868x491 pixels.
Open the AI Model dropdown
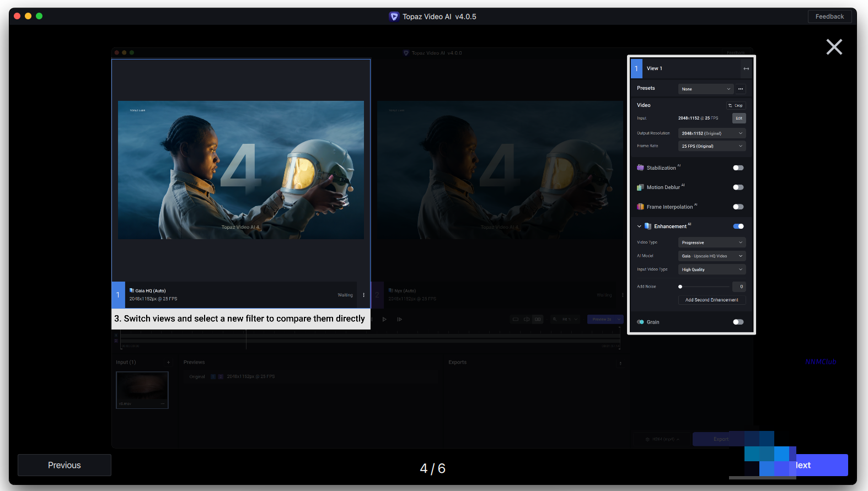(x=711, y=256)
